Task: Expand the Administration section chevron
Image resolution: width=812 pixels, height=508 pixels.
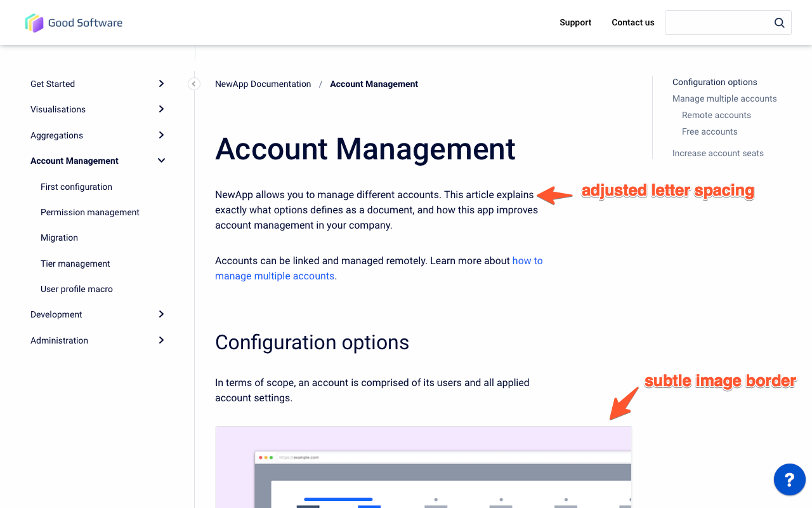Action: point(161,340)
